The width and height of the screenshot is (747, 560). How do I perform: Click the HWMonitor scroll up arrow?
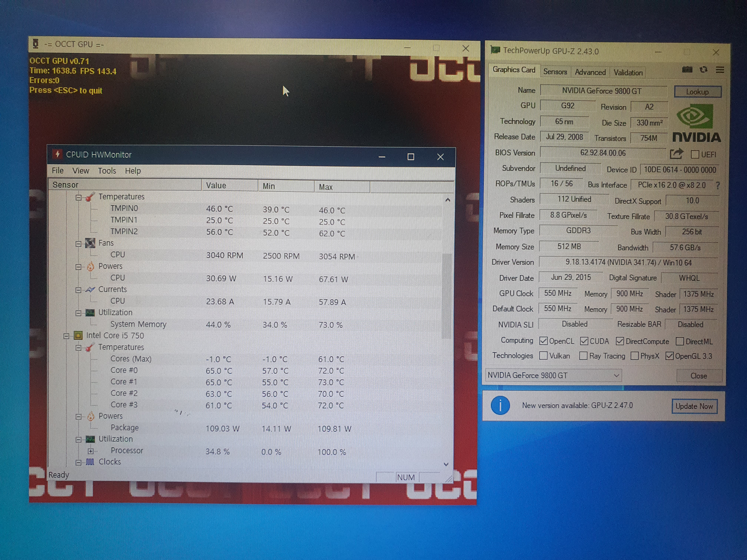447,200
